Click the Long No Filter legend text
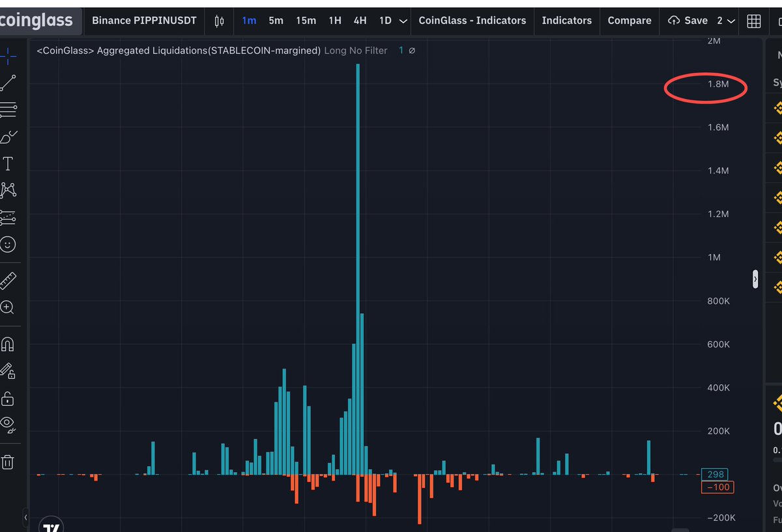This screenshot has width=782, height=532. (356, 50)
